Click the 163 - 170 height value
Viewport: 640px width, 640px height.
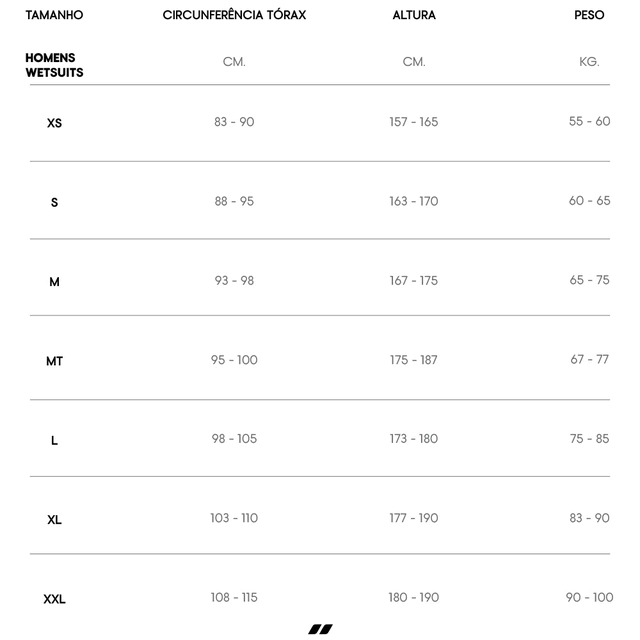[x=414, y=201]
